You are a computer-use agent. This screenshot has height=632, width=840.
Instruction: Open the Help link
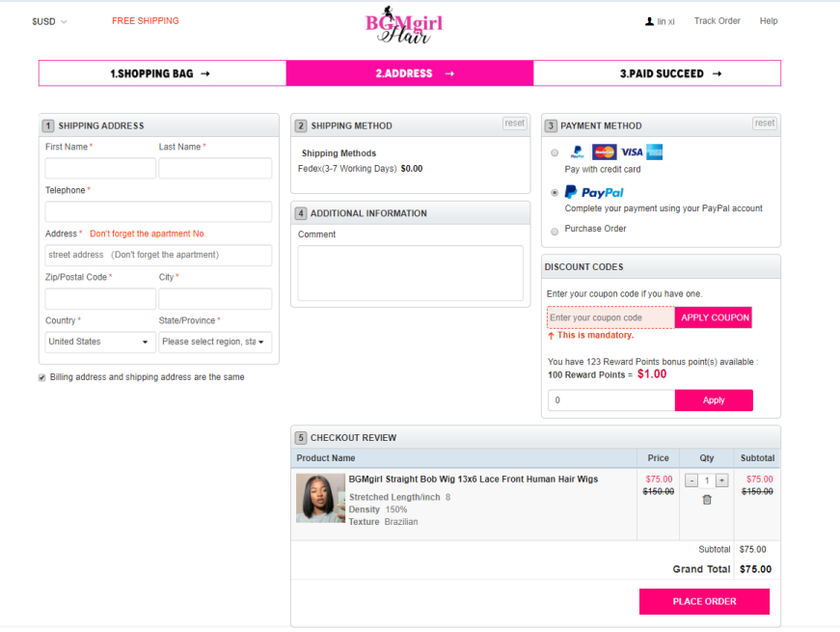(x=769, y=21)
